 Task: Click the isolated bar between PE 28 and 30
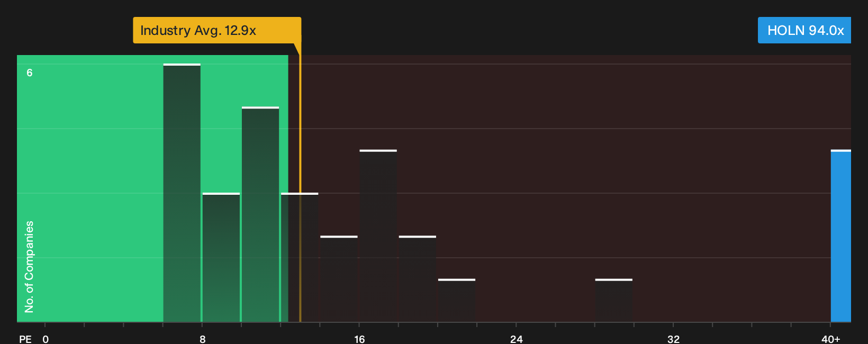pos(614,300)
